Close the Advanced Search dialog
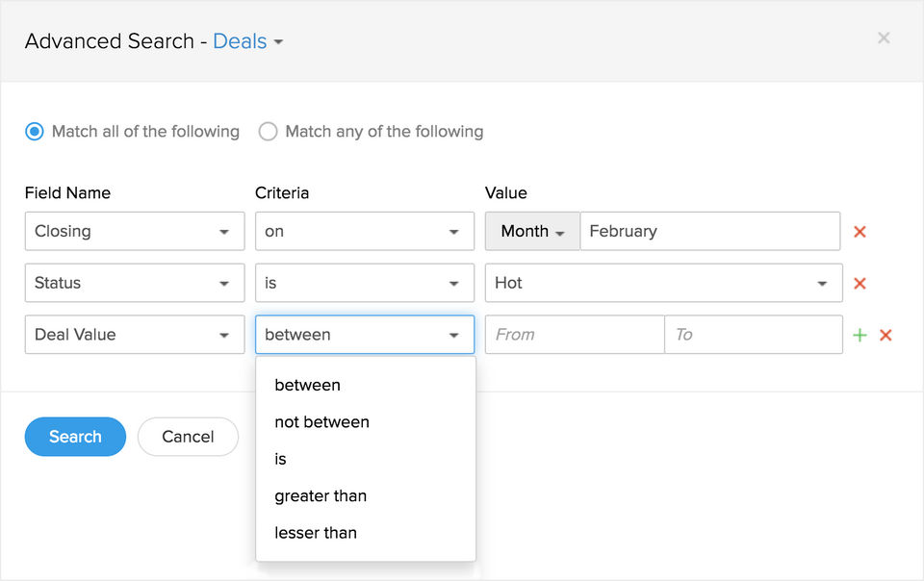The image size is (924, 581). tap(884, 38)
